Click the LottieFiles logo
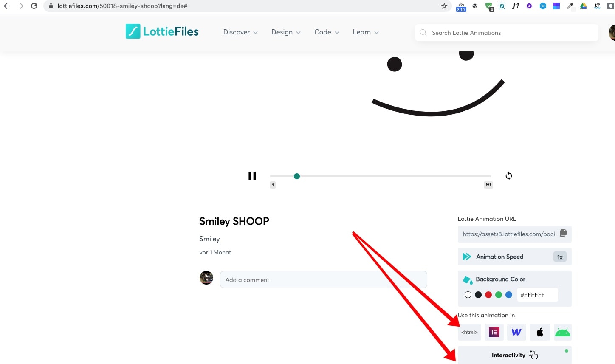 [x=162, y=31]
